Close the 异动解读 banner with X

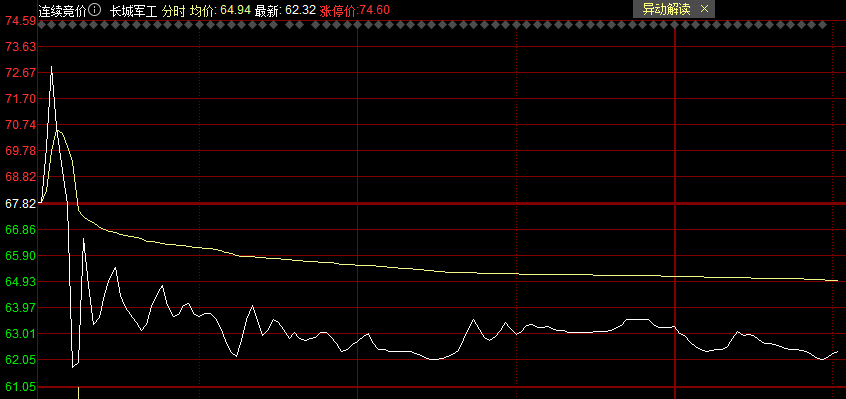704,9
